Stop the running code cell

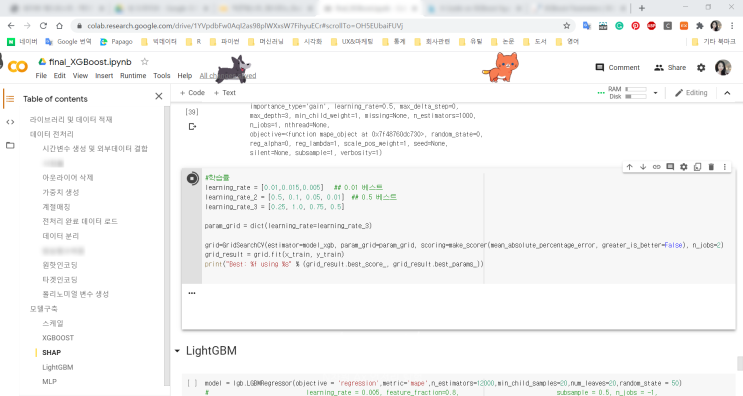(x=192, y=178)
